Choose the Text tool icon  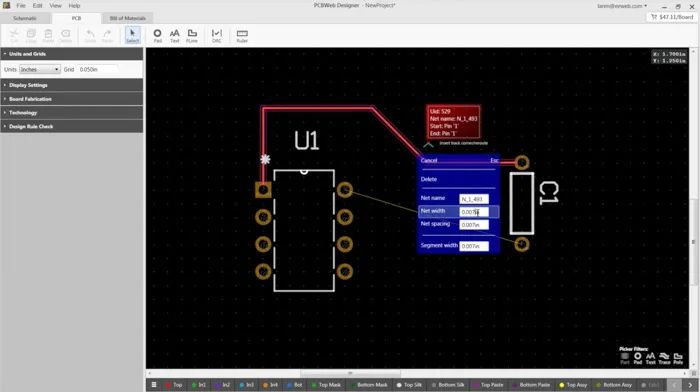(175, 36)
